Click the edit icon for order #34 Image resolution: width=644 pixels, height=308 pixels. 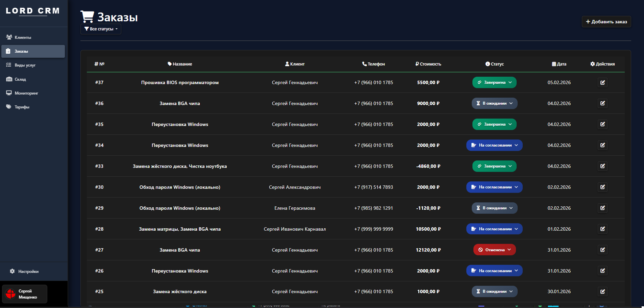[602, 145]
